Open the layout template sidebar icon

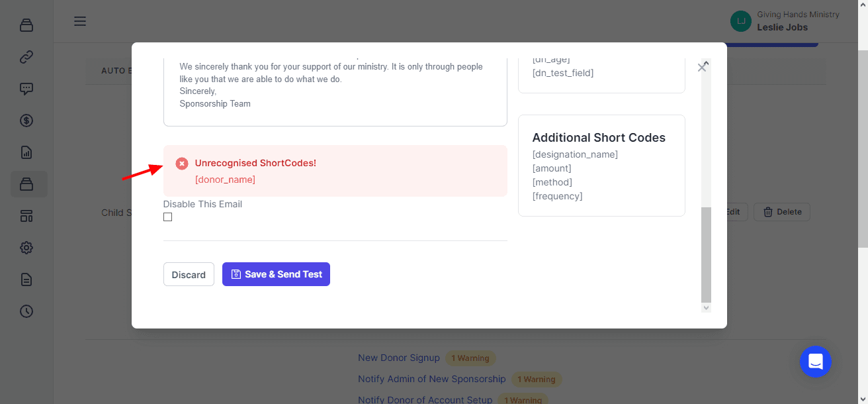[26, 216]
